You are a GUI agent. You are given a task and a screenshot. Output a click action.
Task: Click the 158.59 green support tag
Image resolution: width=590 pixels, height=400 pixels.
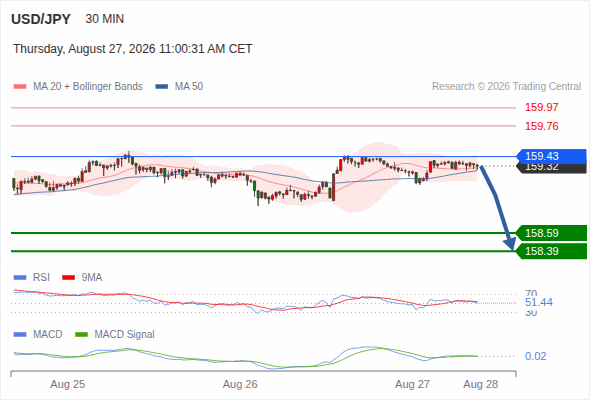coord(551,233)
